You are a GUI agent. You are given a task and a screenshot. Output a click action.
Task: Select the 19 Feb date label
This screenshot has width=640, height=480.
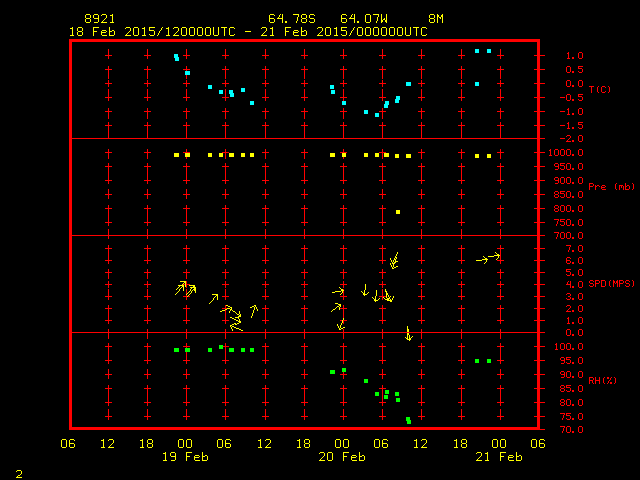(x=186, y=457)
